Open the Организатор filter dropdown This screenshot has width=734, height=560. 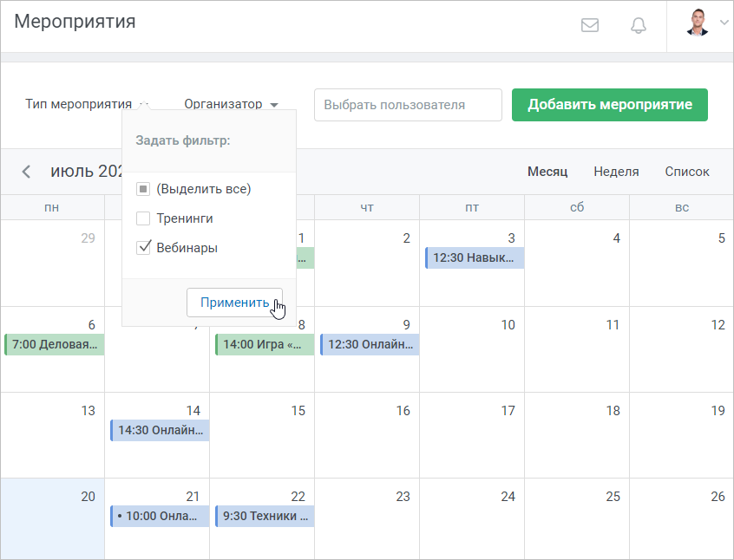[x=232, y=104]
